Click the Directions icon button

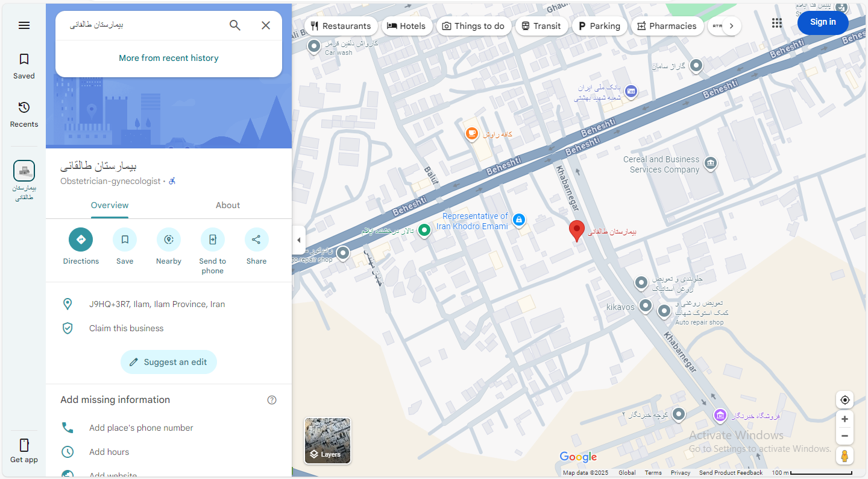(81, 239)
